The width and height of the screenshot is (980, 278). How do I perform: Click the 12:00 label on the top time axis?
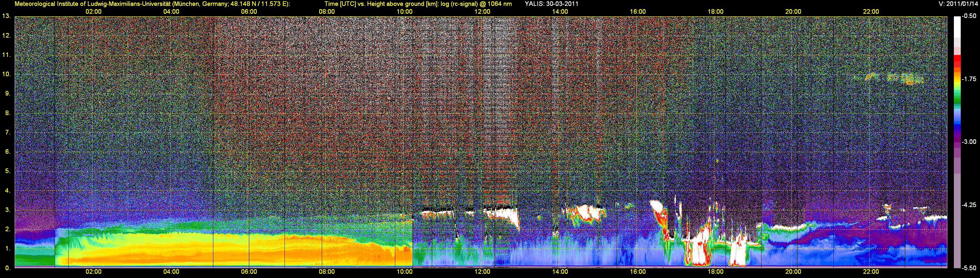click(x=482, y=12)
